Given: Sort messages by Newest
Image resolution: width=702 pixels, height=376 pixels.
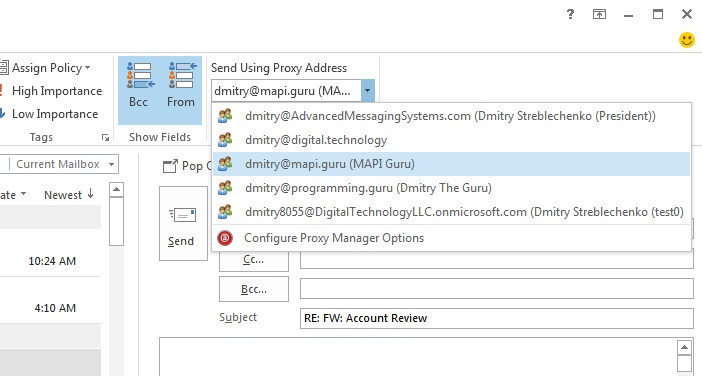Looking at the screenshot, I should point(69,195).
